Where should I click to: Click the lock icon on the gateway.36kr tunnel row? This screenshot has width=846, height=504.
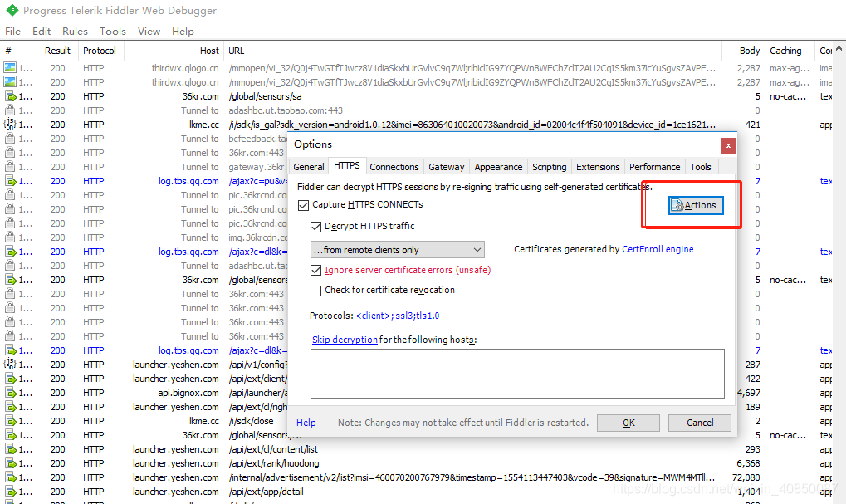[x=10, y=167]
